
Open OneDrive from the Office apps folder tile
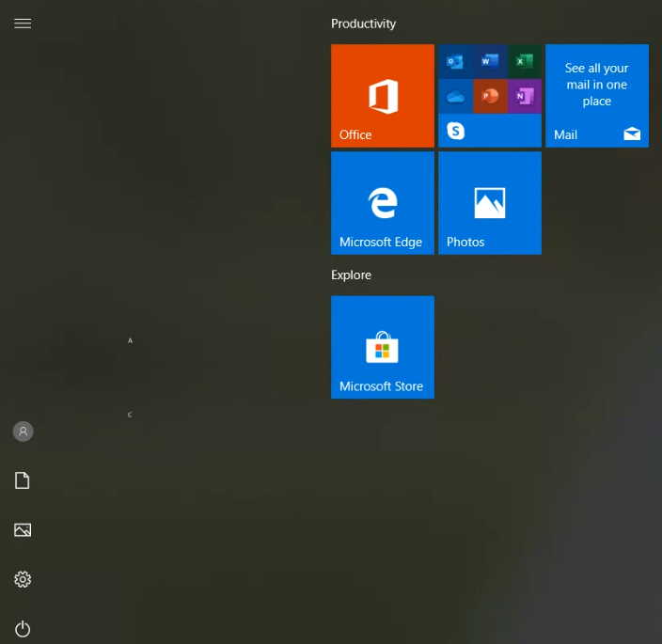click(455, 97)
